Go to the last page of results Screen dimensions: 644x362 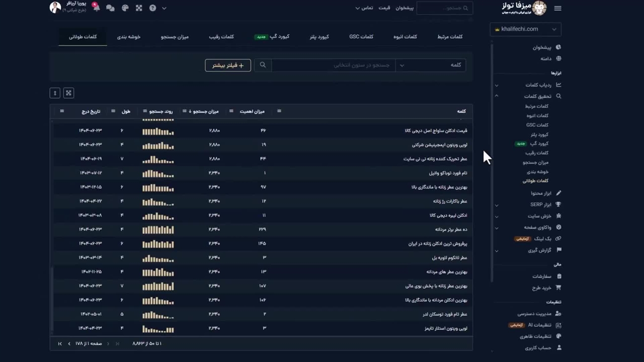[x=60, y=343]
